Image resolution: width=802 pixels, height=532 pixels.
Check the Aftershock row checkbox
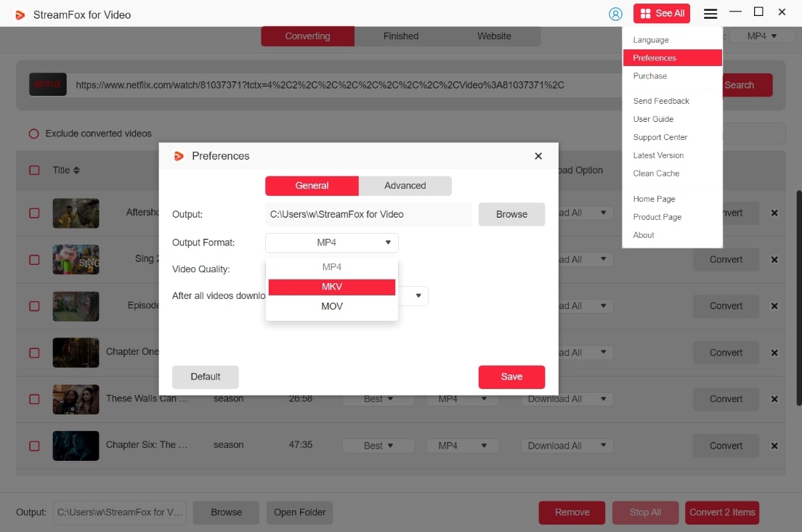coord(34,213)
